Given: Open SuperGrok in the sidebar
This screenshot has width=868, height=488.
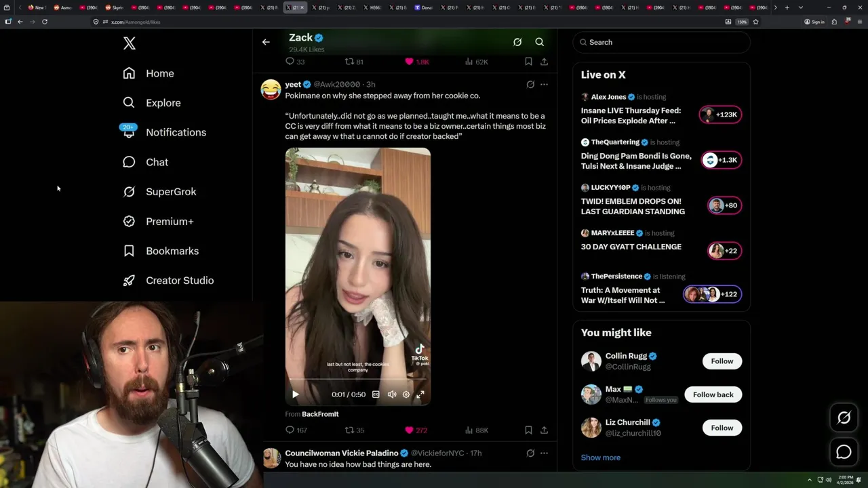Looking at the screenshot, I should pos(159,192).
